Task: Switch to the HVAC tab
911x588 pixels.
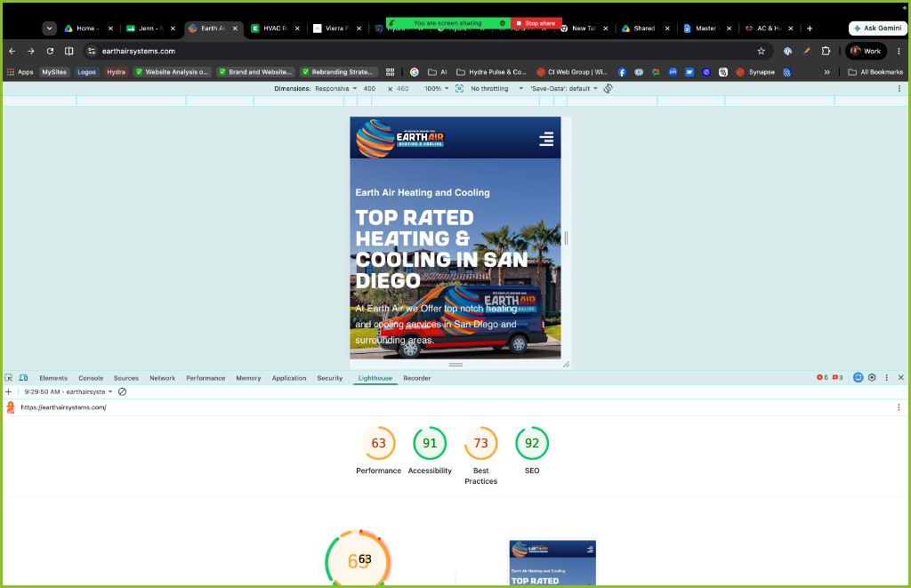Action: pos(274,28)
